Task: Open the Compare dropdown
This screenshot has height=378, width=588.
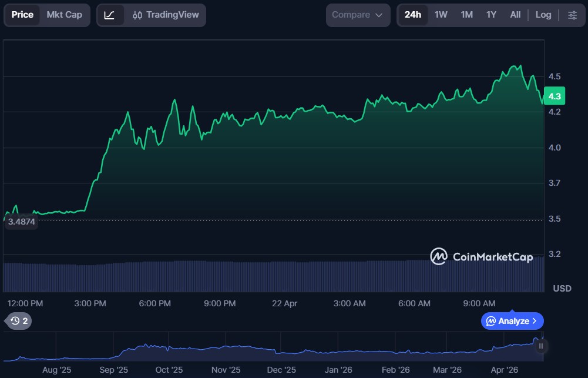Action: pos(357,15)
